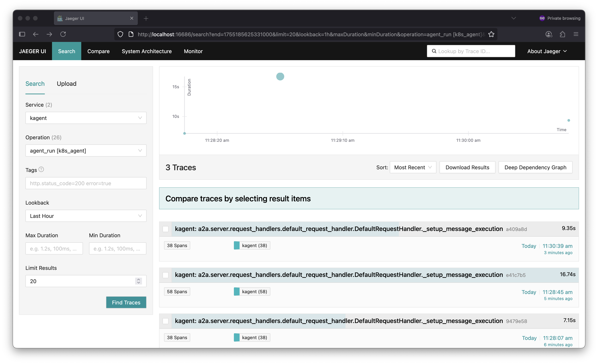Select the checkbox for trace 9479e58

click(166, 321)
